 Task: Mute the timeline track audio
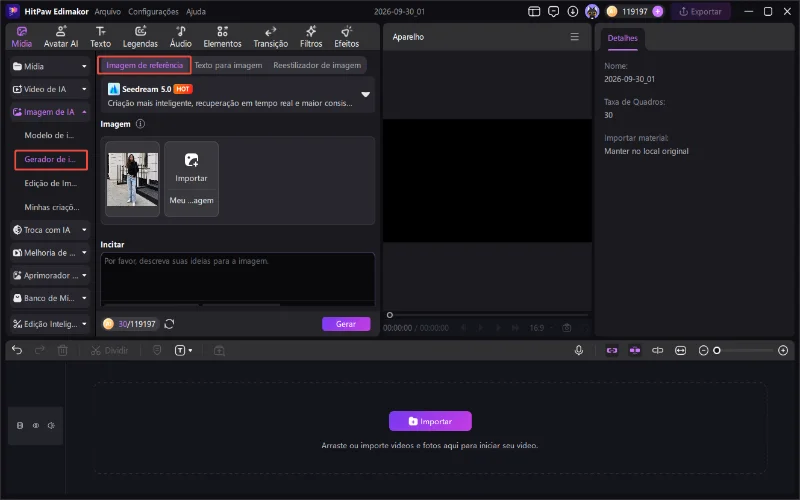[51, 426]
